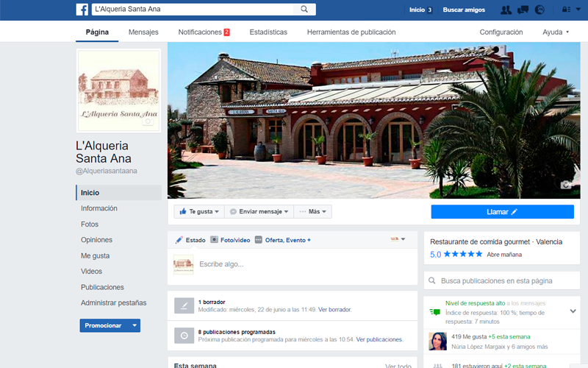Click the Estado pencil icon

(x=179, y=240)
